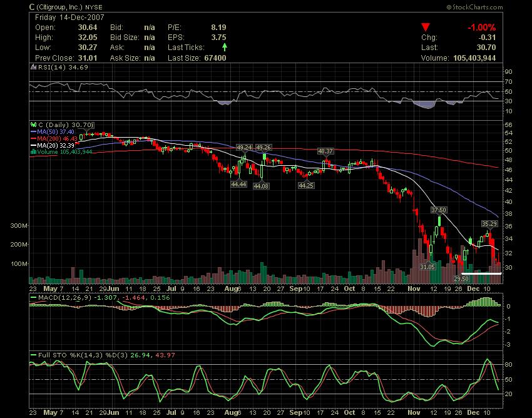The height and width of the screenshot is (418, 532).
Task: Click the small triangle icon beside RSI(14)
Action: 34,67
